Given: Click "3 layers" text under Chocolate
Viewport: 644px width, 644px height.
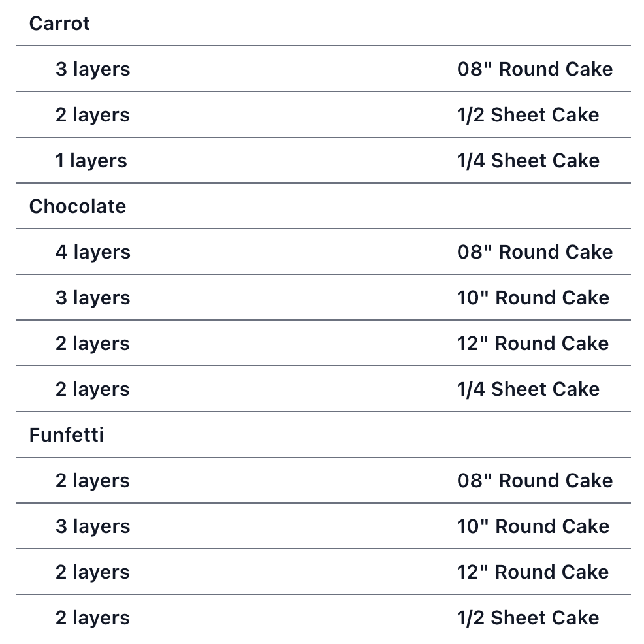Looking at the screenshot, I should pyautogui.click(x=93, y=298).
